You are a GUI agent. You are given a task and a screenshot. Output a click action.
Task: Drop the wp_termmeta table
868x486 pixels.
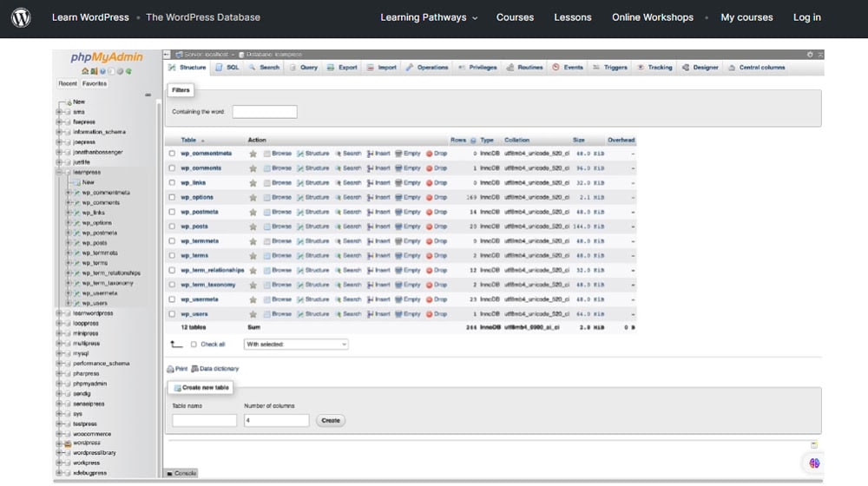coord(437,241)
